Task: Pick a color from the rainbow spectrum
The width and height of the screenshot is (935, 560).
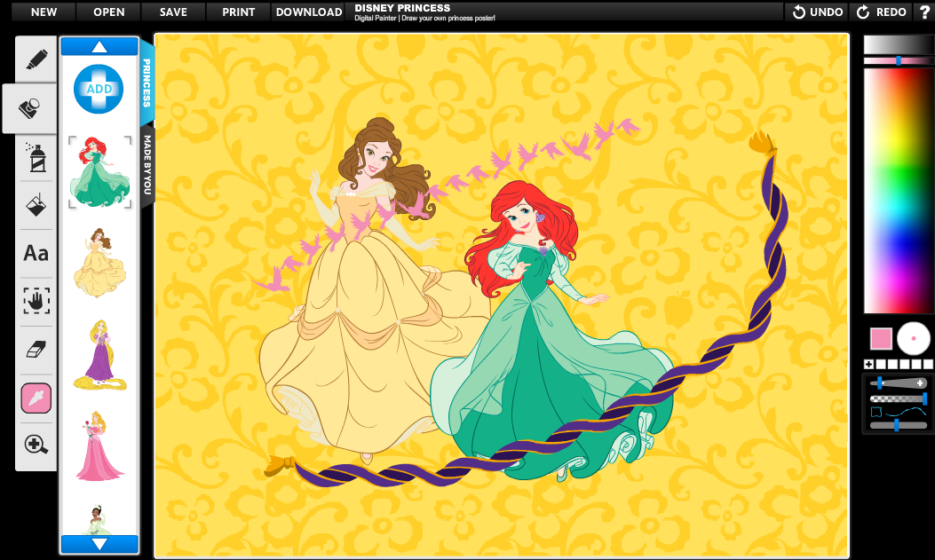Action: pyautogui.click(x=898, y=191)
